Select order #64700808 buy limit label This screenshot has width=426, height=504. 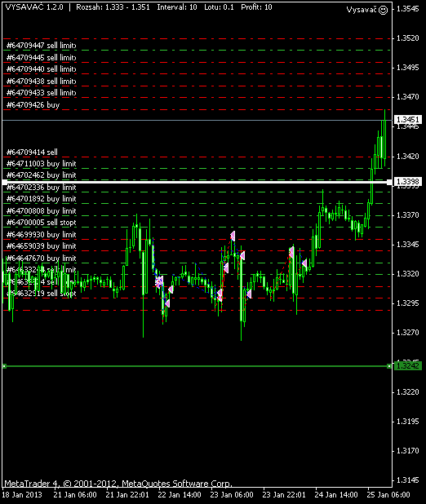tap(41, 211)
